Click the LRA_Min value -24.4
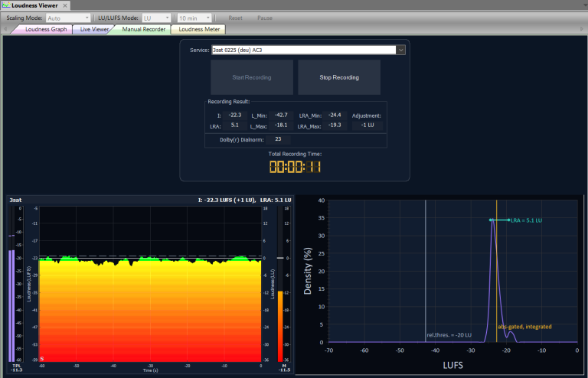 click(335, 116)
